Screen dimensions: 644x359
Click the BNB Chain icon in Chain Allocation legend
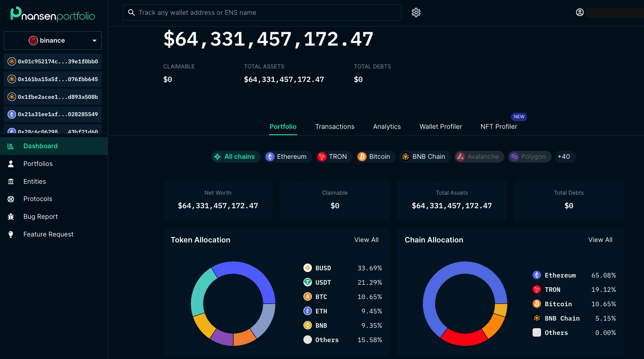click(537, 318)
